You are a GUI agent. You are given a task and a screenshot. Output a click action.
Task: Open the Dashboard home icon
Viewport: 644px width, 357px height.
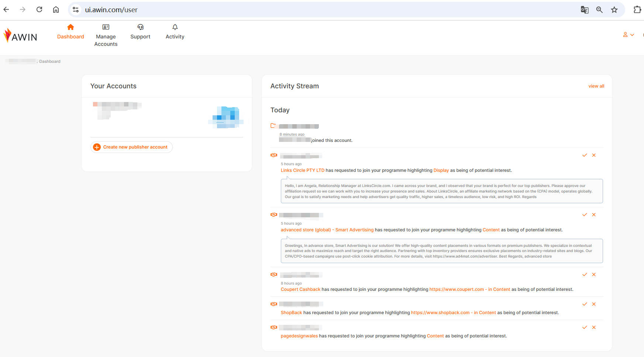70,27
